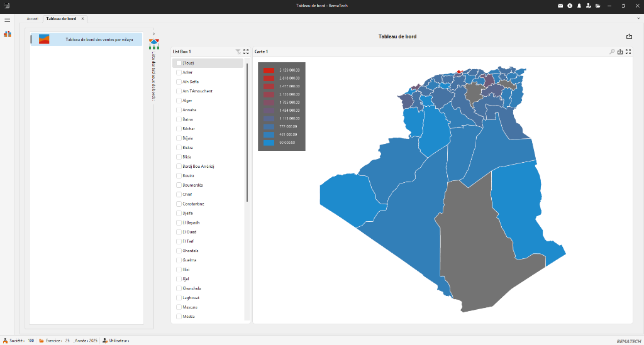Open the hamburger navigation menu
The height and width of the screenshot is (345, 644).
7,20
